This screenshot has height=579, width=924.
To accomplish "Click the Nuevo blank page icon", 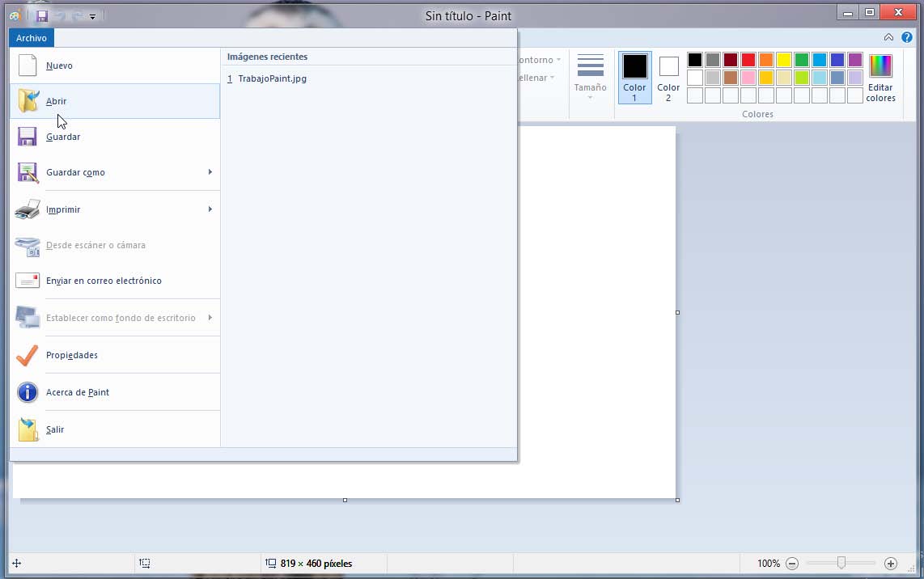I will (28, 66).
